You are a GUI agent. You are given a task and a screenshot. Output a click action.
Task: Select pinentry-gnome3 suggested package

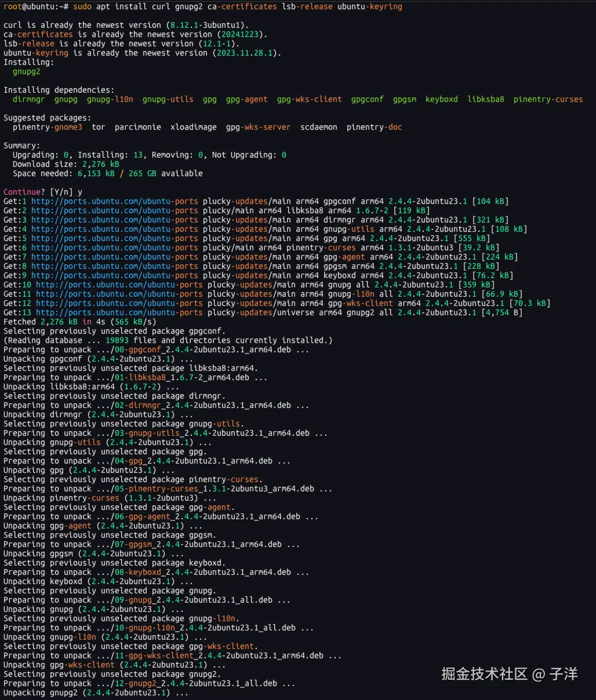pyautogui.click(x=48, y=127)
